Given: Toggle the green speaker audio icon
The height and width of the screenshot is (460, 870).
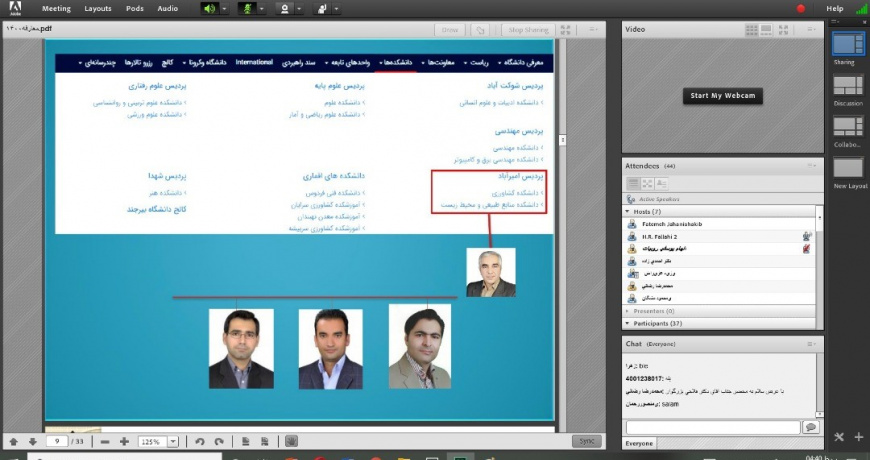Looking at the screenshot, I should click(x=209, y=9).
